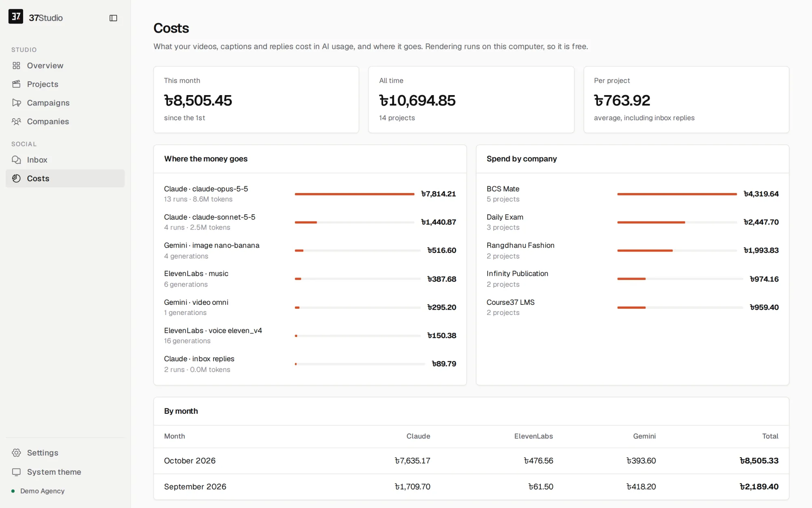Click the BCS Mate company name
Viewport: 812px width, 508px height.
tap(503, 189)
